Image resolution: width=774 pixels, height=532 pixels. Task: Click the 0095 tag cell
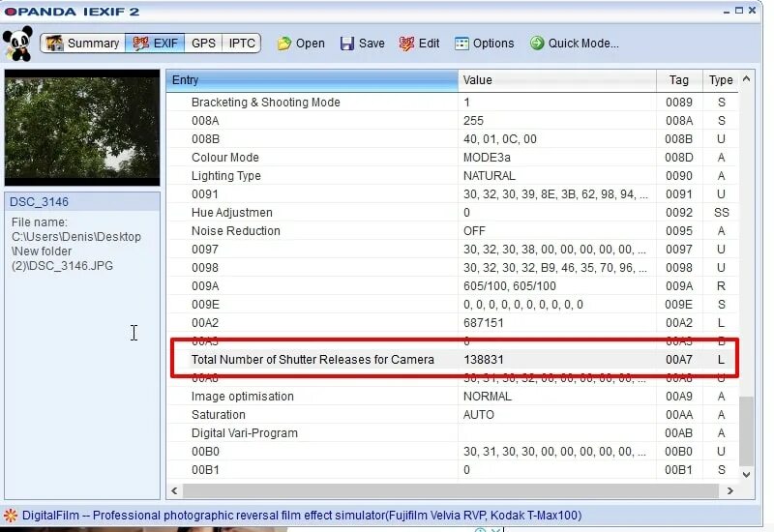point(679,231)
